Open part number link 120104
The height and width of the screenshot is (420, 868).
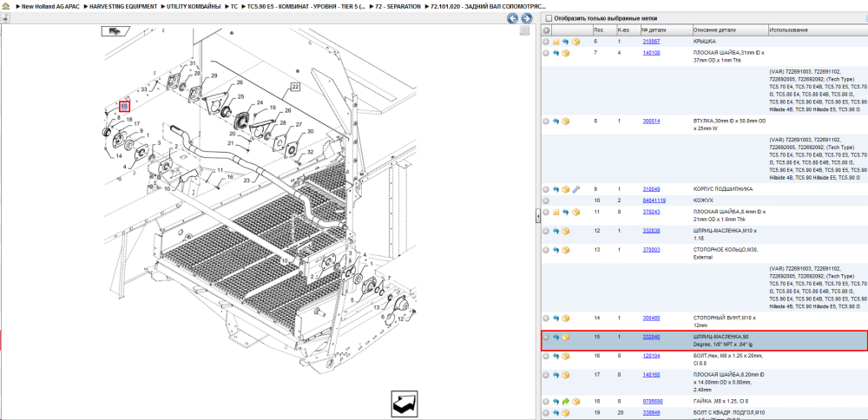point(651,357)
